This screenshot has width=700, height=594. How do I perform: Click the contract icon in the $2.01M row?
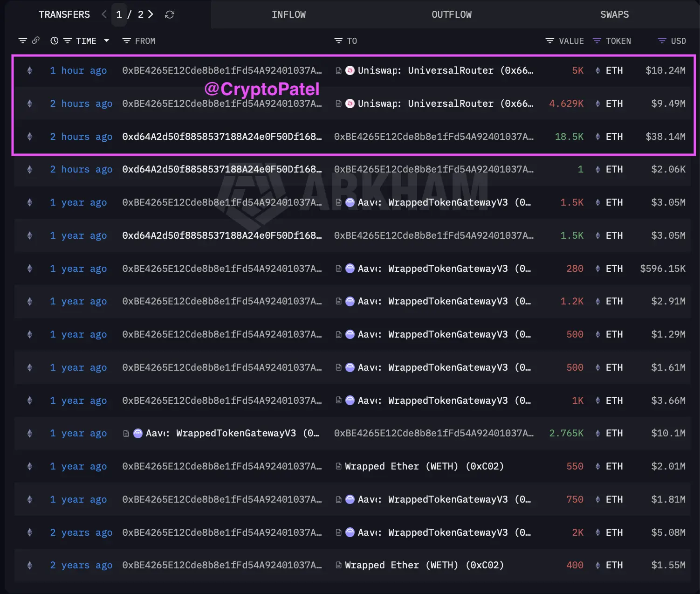pos(339,466)
